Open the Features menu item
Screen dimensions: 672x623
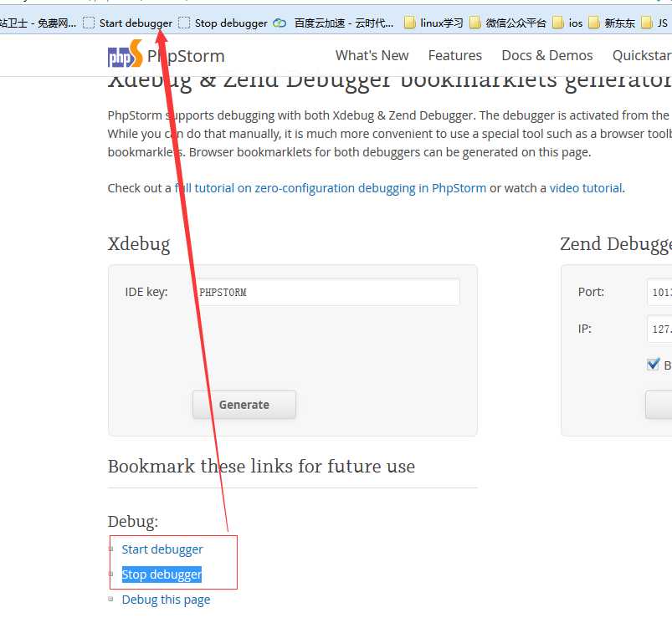pyautogui.click(x=455, y=56)
